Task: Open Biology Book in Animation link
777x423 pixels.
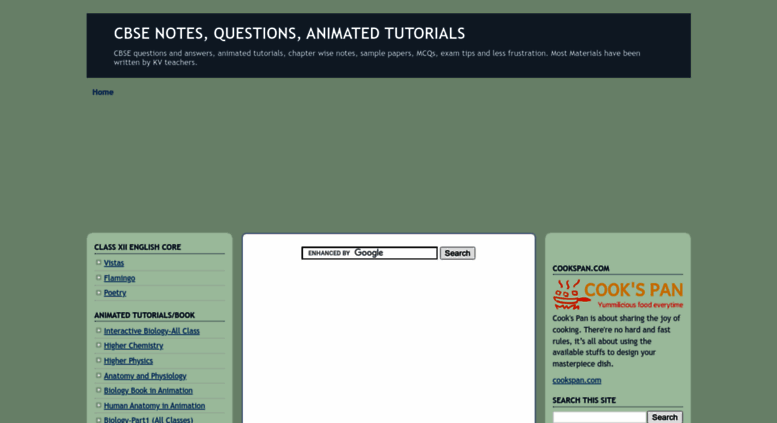Action: [148, 391]
